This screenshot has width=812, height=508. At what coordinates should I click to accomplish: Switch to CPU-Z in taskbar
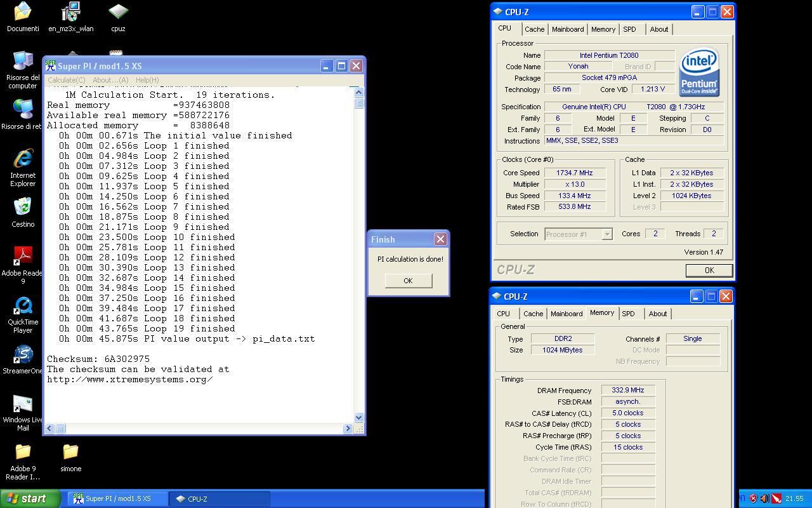[x=221, y=498]
